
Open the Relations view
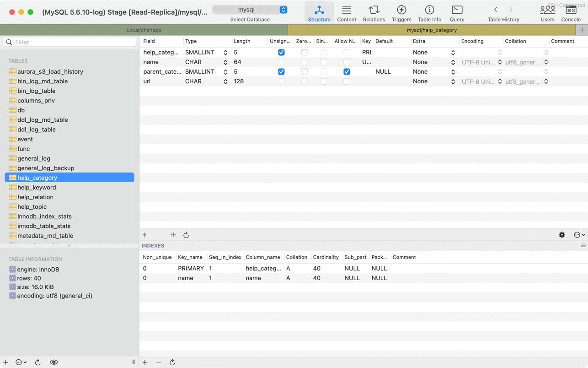(x=374, y=13)
